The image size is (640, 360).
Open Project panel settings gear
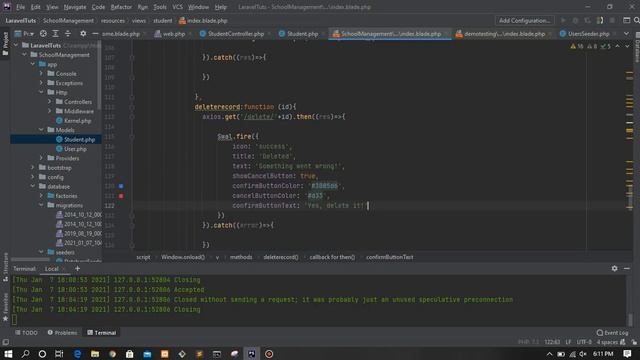[83, 34]
